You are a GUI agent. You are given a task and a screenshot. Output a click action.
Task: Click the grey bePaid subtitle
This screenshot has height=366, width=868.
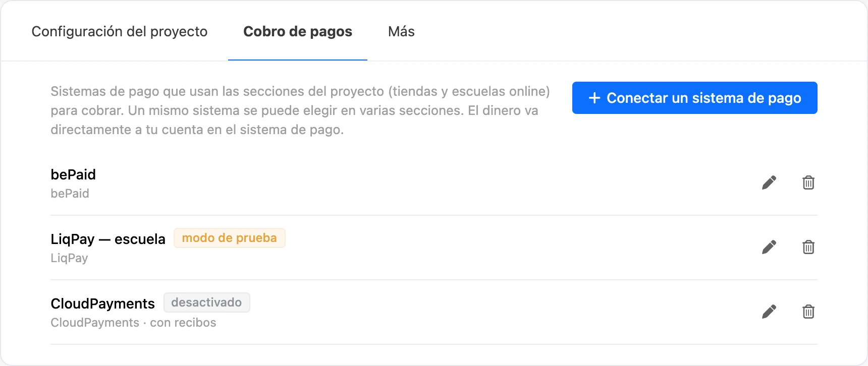pos(70,194)
